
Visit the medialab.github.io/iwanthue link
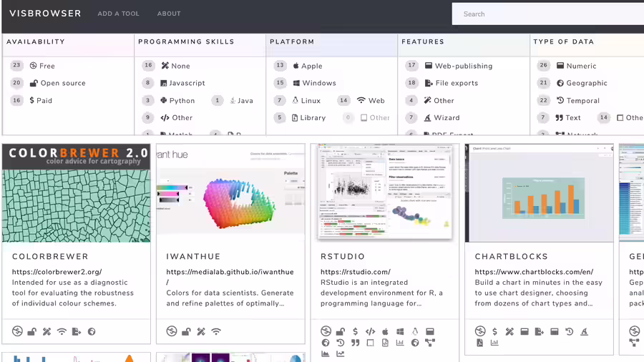coord(230,277)
